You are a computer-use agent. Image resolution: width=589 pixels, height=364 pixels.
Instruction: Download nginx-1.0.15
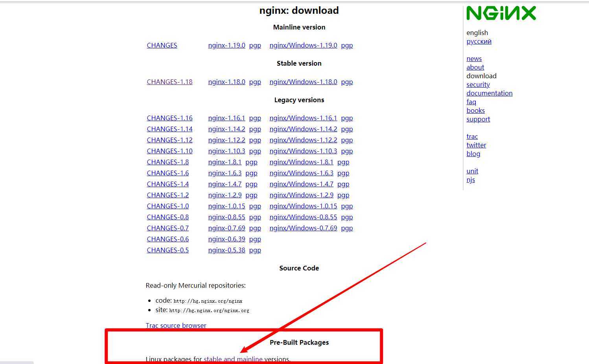[x=226, y=206]
